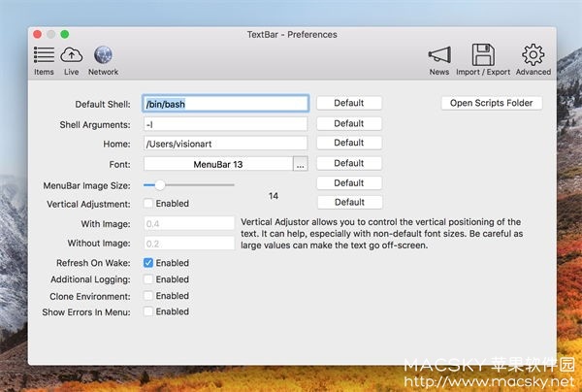Open Scripts Folder
This screenshot has height=392, width=582.
pyautogui.click(x=492, y=103)
